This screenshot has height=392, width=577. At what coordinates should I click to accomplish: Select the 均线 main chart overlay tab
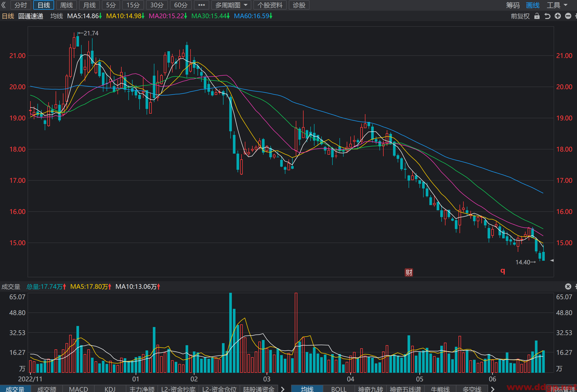tap(307, 389)
